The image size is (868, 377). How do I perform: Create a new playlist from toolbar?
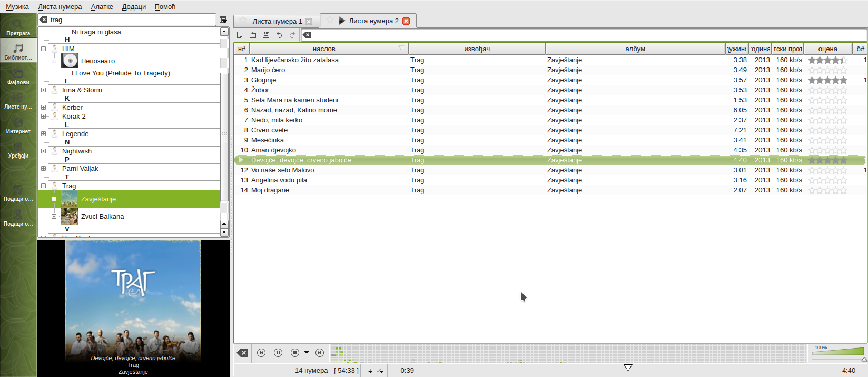click(x=240, y=35)
